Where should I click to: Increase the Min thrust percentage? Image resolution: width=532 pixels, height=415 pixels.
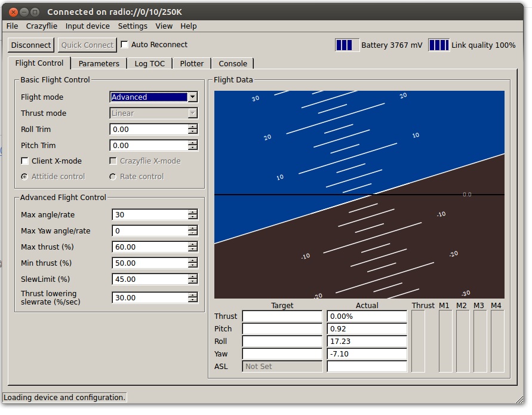(x=192, y=260)
